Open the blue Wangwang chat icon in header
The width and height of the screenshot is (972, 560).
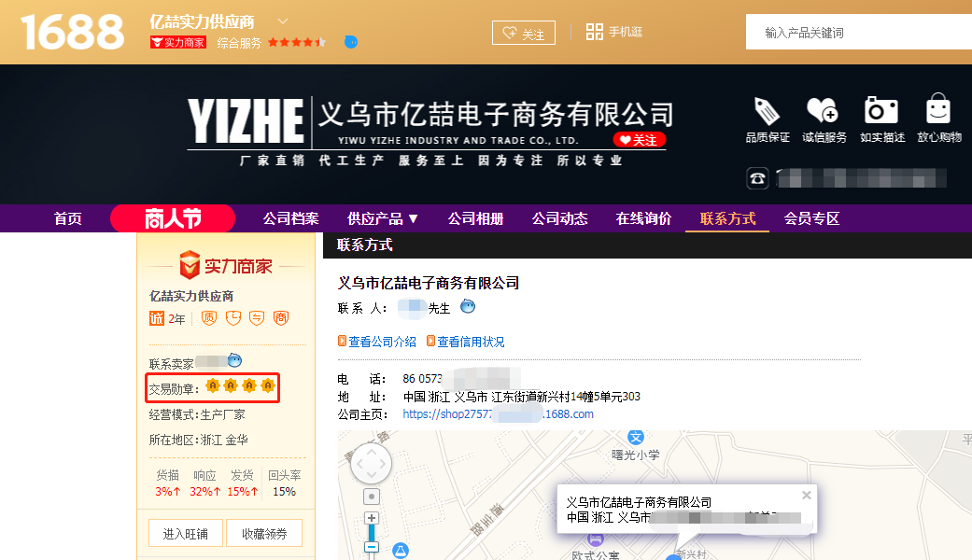[351, 42]
